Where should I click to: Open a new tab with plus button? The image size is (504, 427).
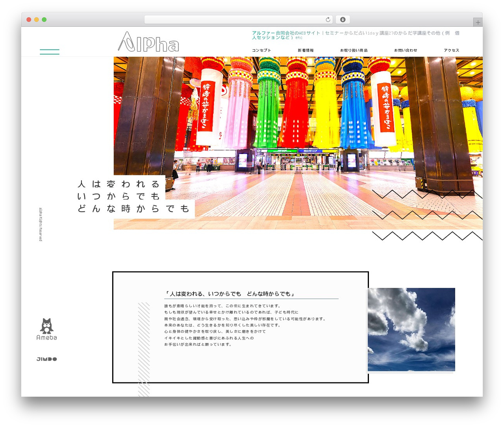tap(478, 22)
